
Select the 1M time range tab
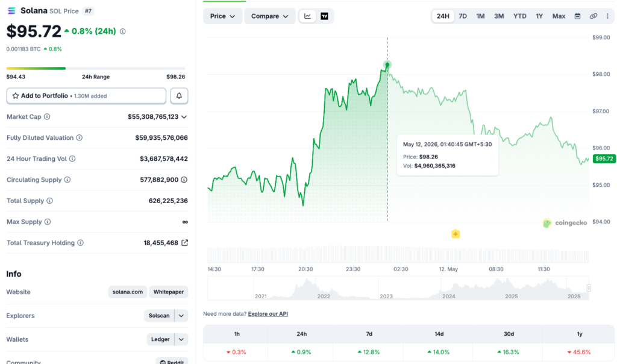[x=480, y=16]
